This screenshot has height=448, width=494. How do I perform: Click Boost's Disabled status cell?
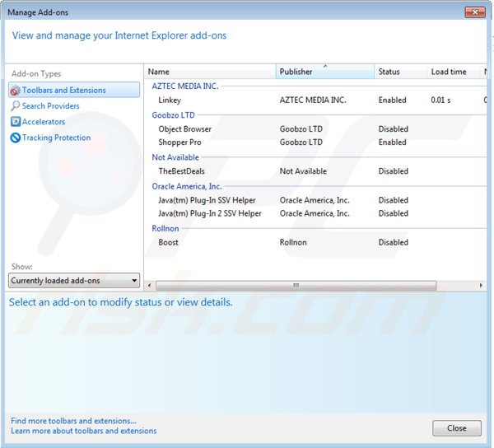(394, 242)
